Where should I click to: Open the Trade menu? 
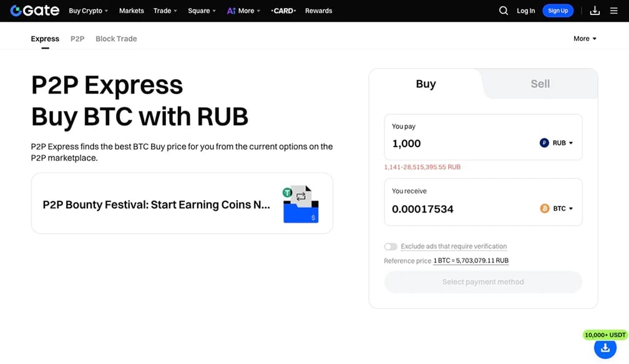click(165, 11)
